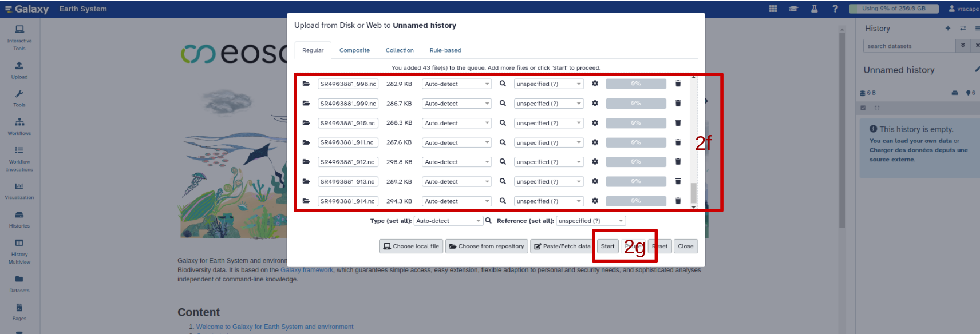Click the upload file list scrollbar thumb
Screen dimensions: 980x334
[x=693, y=193]
